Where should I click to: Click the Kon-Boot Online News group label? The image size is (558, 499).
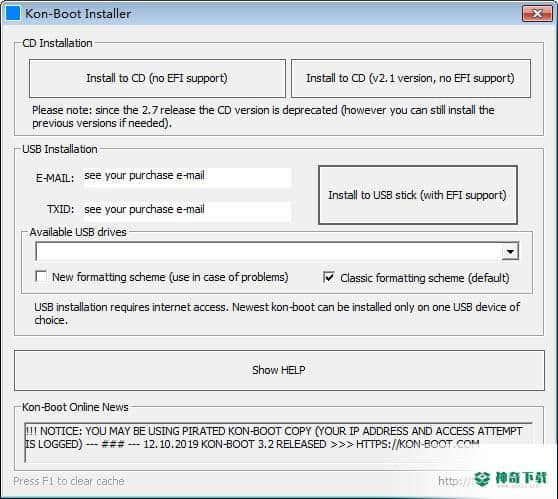click(x=75, y=407)
